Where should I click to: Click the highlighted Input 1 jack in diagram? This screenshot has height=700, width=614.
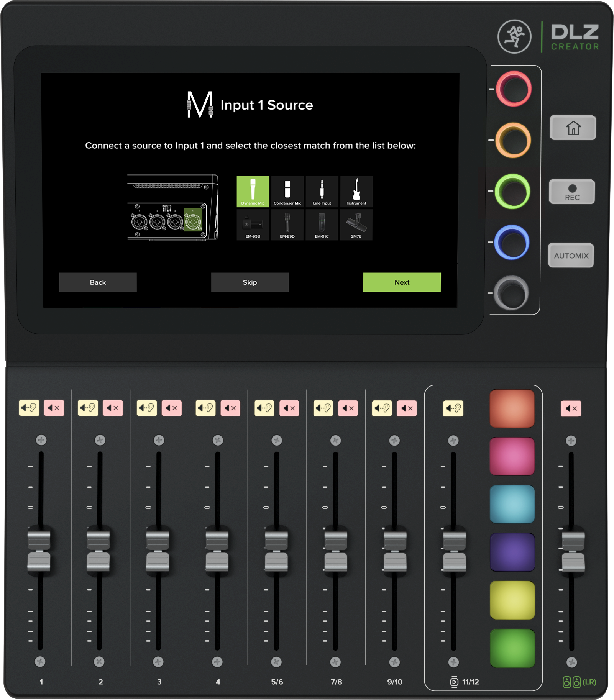(193, 221)
